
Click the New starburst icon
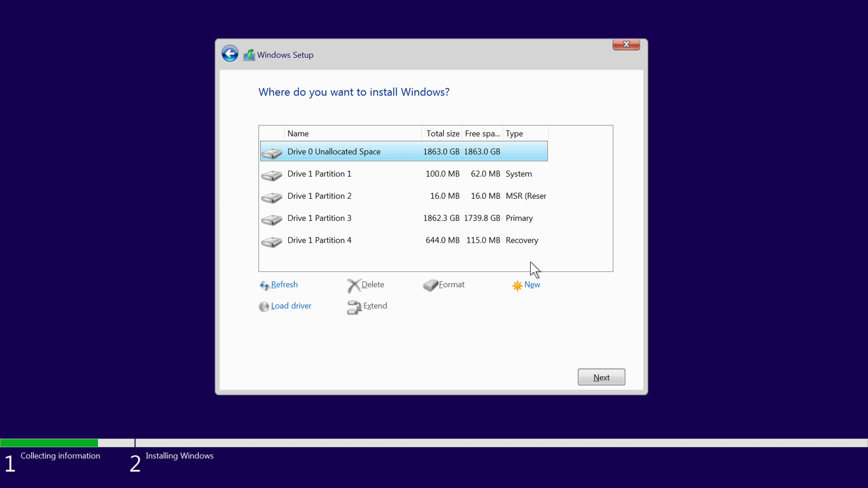point(517,286)
